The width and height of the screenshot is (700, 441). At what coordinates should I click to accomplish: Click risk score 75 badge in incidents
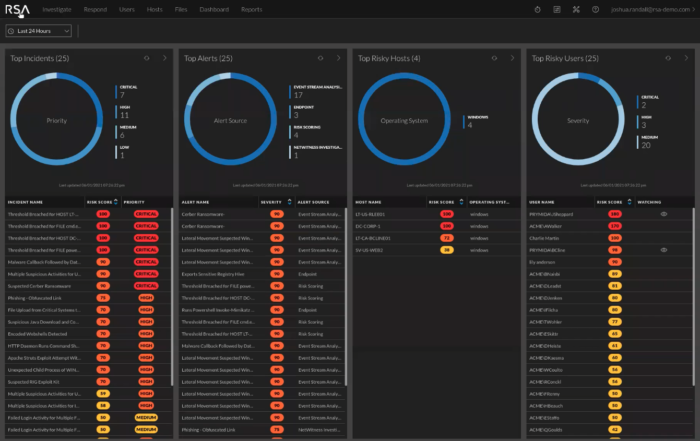click(103, 298)
